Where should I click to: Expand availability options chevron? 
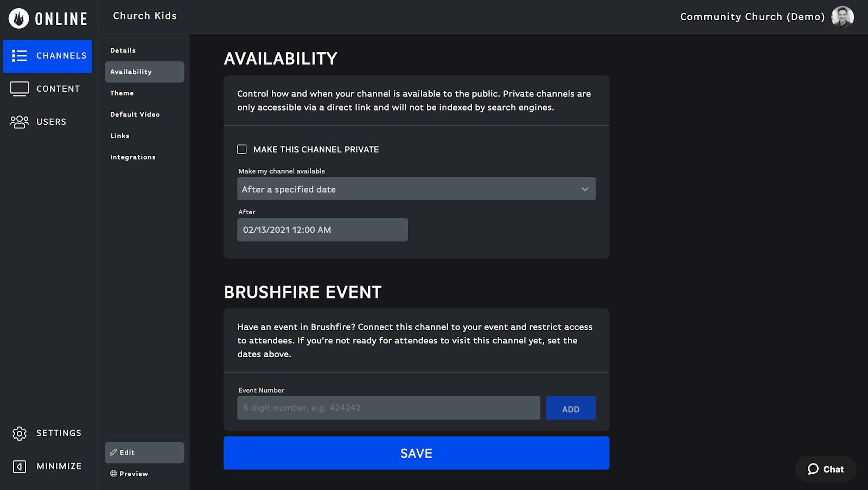coord(585,189)
